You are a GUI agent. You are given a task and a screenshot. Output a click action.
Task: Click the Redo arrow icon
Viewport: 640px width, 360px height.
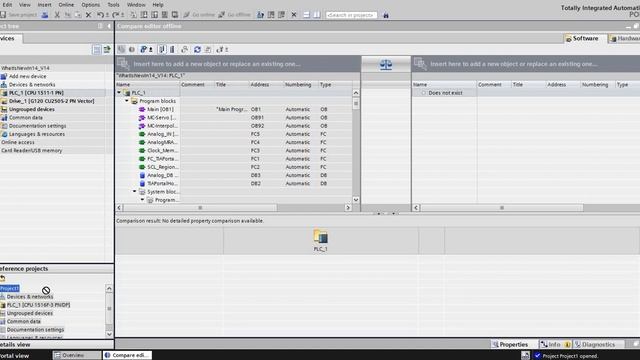pyautogui.click(x=116, y=15)
